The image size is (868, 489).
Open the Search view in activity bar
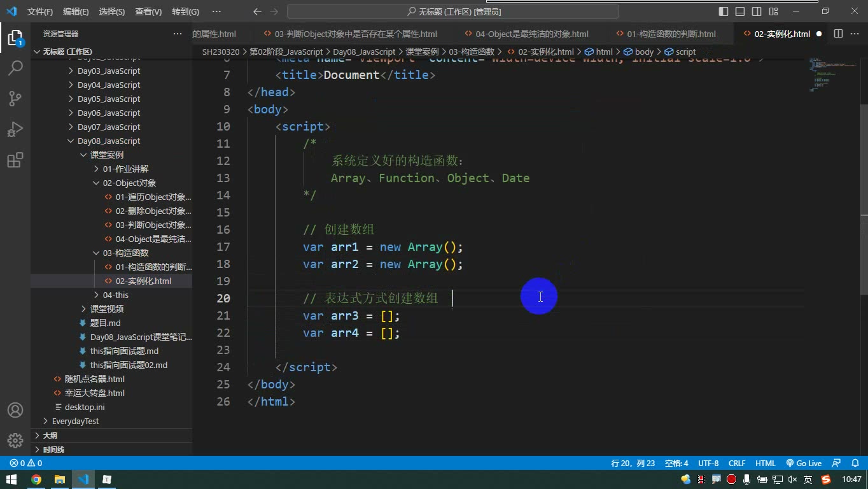coord(15,67)
